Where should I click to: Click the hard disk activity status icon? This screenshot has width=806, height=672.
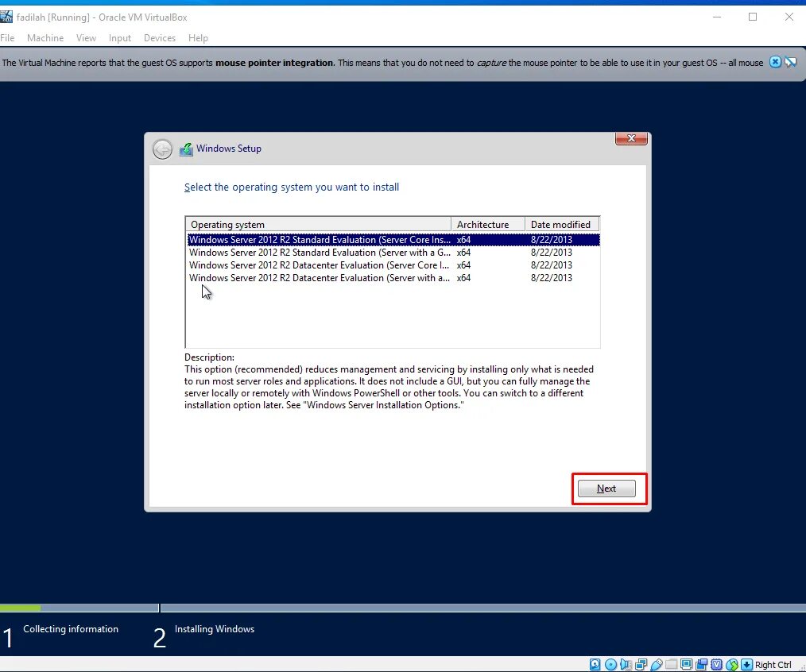[x=595, y=664]
